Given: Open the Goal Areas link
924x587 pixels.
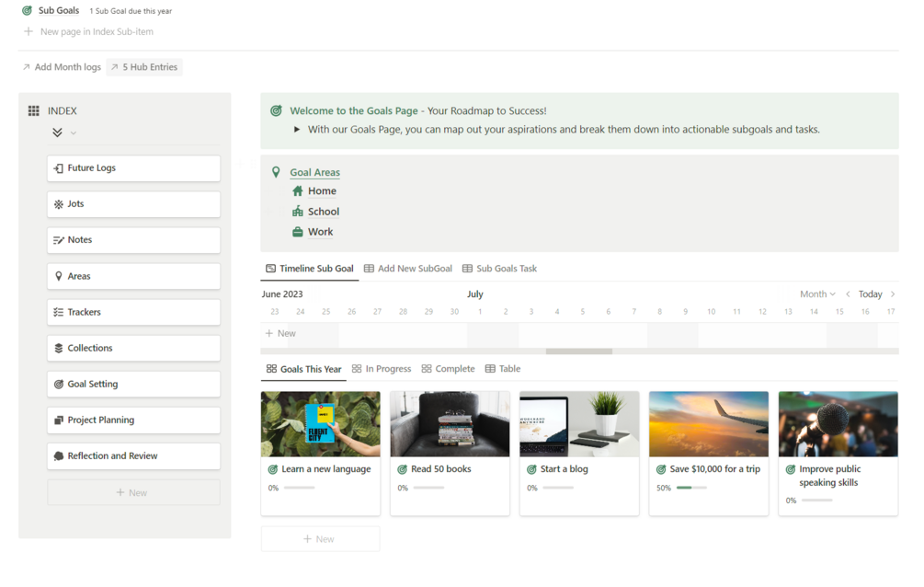Looking at the screenshot, I should (x=314, y=172).
